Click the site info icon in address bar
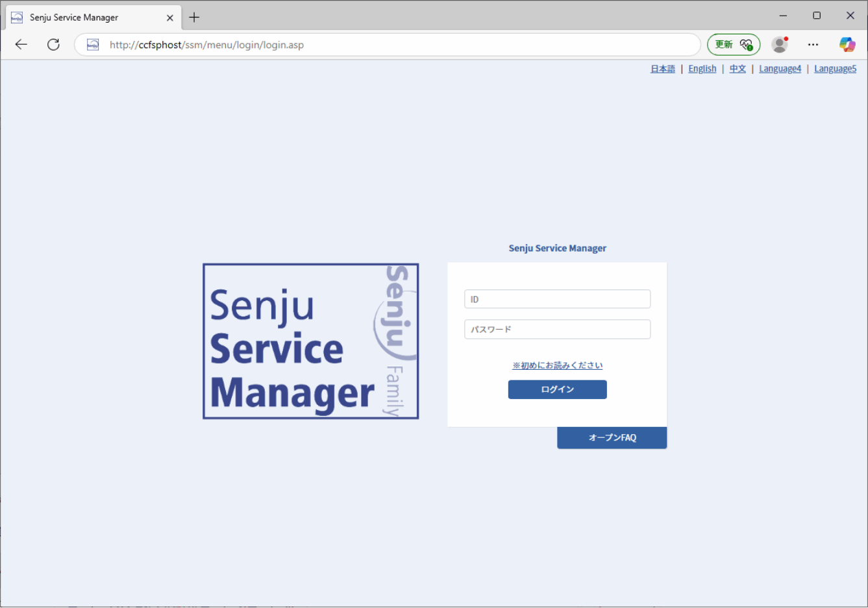Screen dimensions: 868x608 93,45
